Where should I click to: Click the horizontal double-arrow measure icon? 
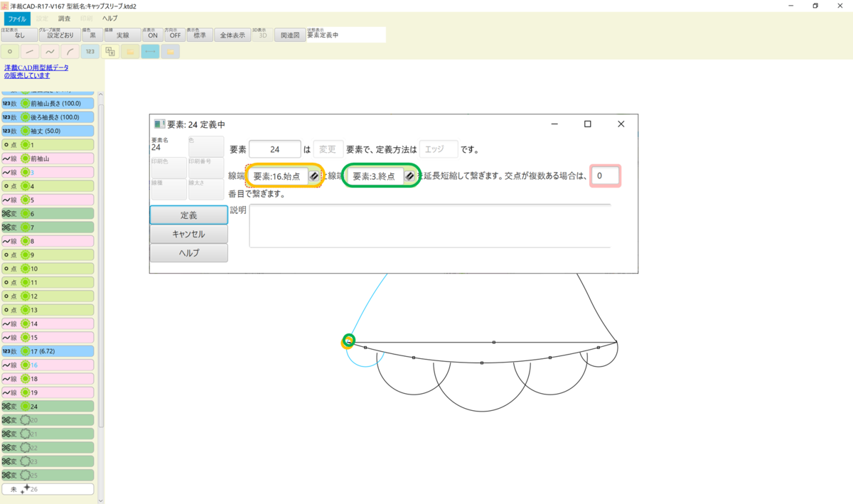(149, 51)
